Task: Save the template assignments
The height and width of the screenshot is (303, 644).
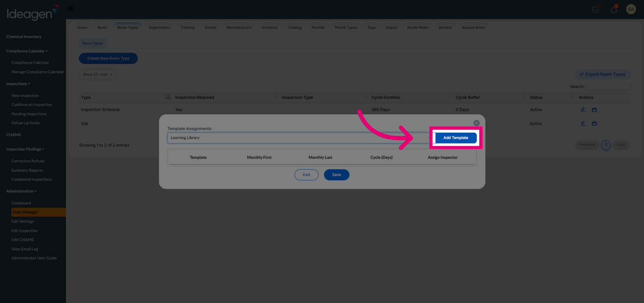Action: (336, 175)
